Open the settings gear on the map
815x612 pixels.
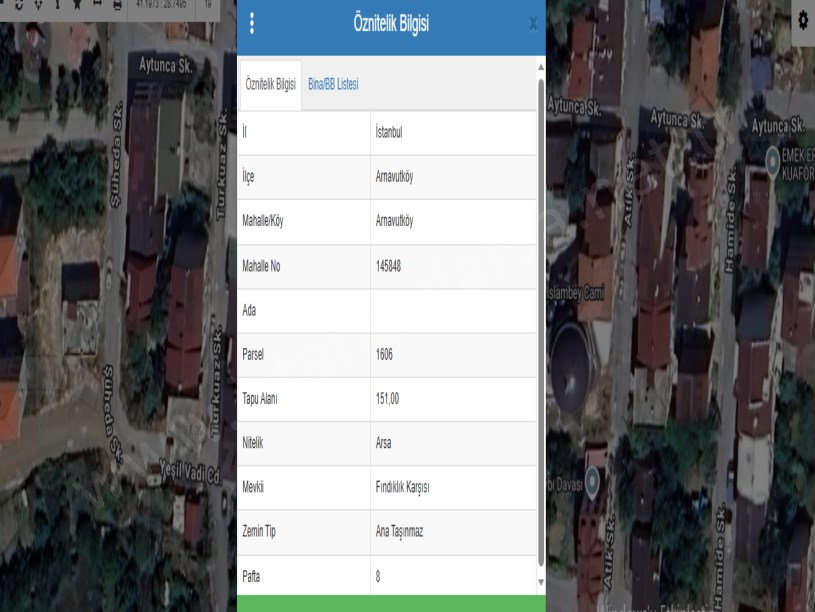pyautogui.click(x=802, y=20)
